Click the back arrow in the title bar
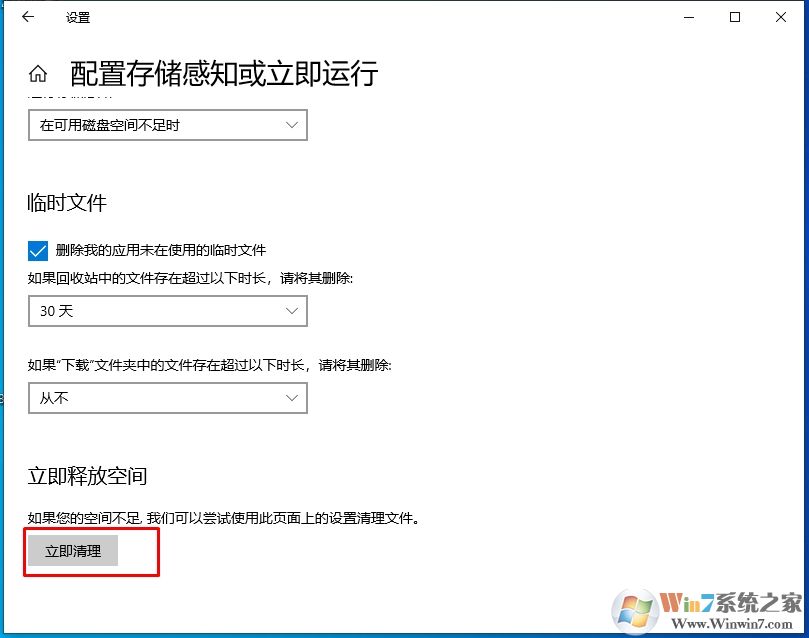This screenshot has height=638, width=809. pyautogui.click(x=28, y=17)
